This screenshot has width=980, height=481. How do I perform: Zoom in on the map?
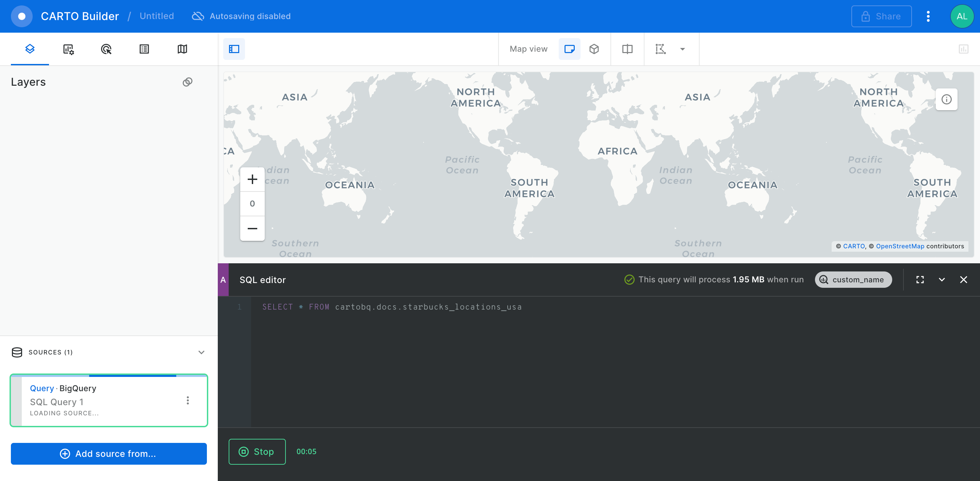(252, 180)
